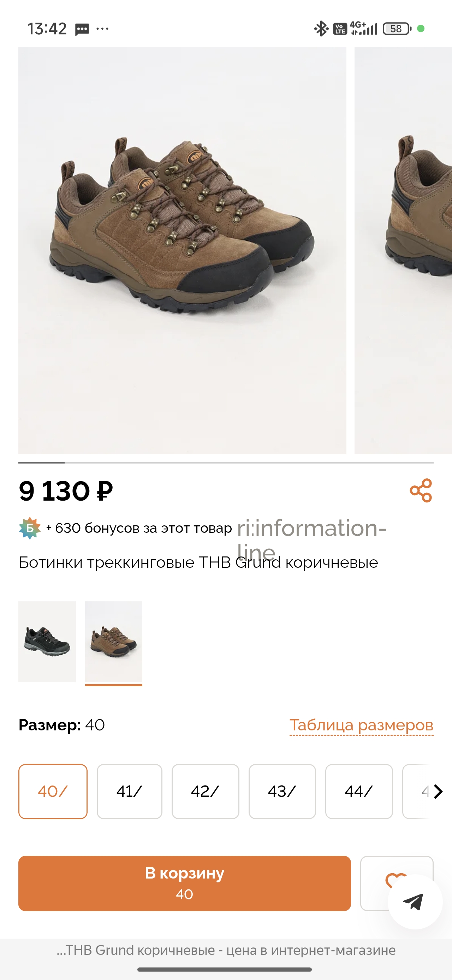Add to favorites heart icon
452x980 pixels.
point(396,880)
